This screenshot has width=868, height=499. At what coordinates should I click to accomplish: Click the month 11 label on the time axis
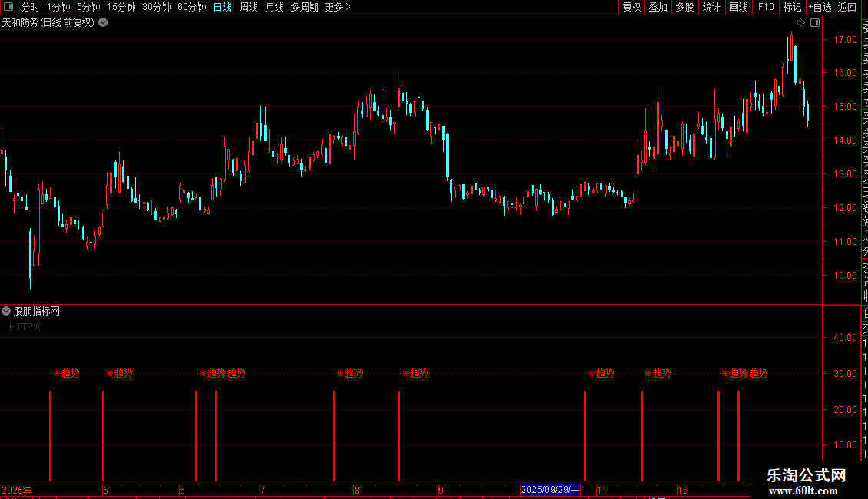[x=601, y=490]
